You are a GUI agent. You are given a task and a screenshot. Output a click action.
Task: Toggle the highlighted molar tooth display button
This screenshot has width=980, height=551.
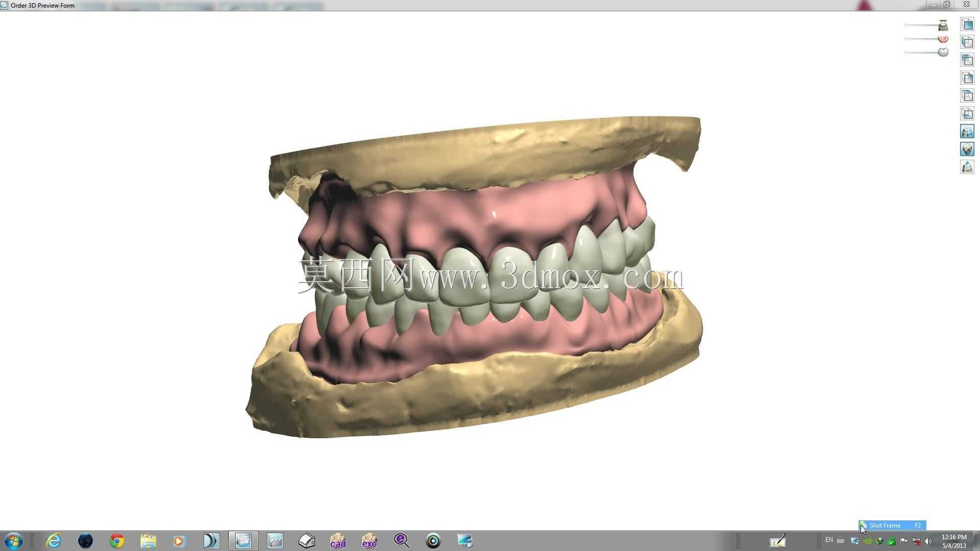click(967, 131)
